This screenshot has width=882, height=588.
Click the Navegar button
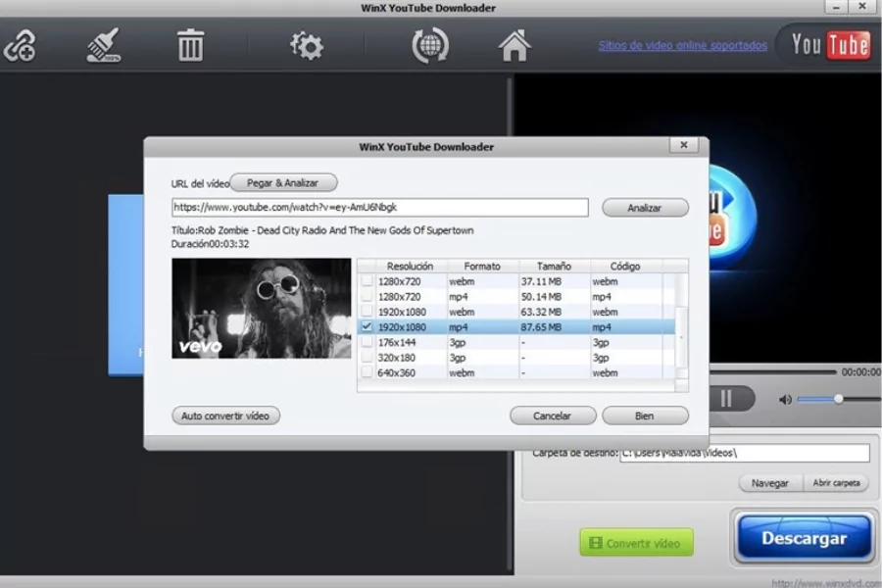770,483
